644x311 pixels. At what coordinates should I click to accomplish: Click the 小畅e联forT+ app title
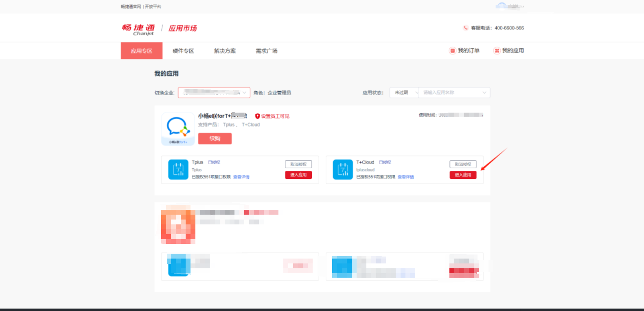(x=223, y=116)
